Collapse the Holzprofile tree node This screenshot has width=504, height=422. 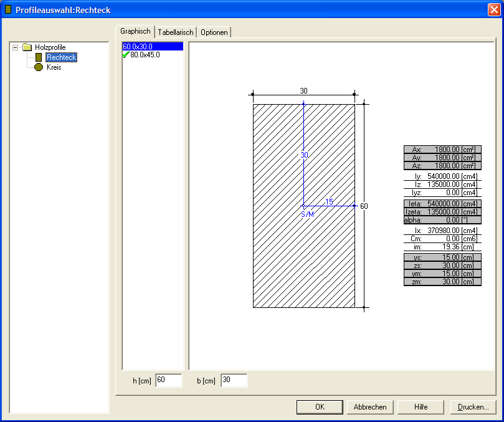pyautogui.click(x=16, y=47)
